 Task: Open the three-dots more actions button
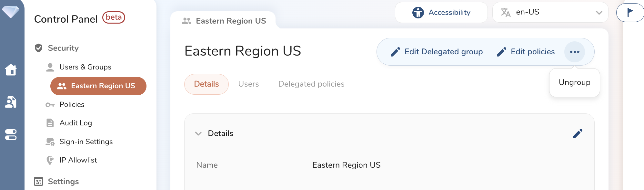tap(574, 52)
